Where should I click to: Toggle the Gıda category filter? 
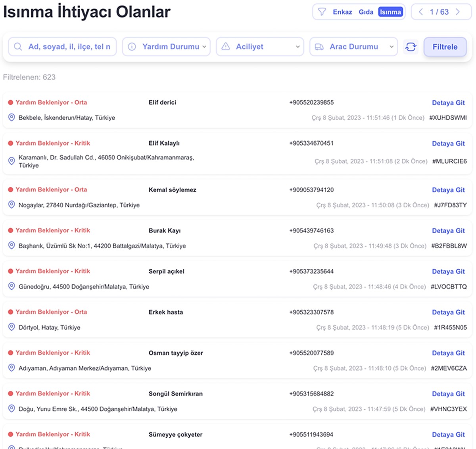click(x=366, y=12)
